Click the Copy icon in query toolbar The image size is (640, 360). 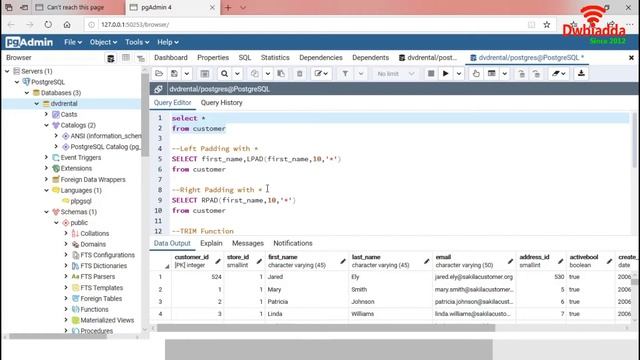point(255,73)
